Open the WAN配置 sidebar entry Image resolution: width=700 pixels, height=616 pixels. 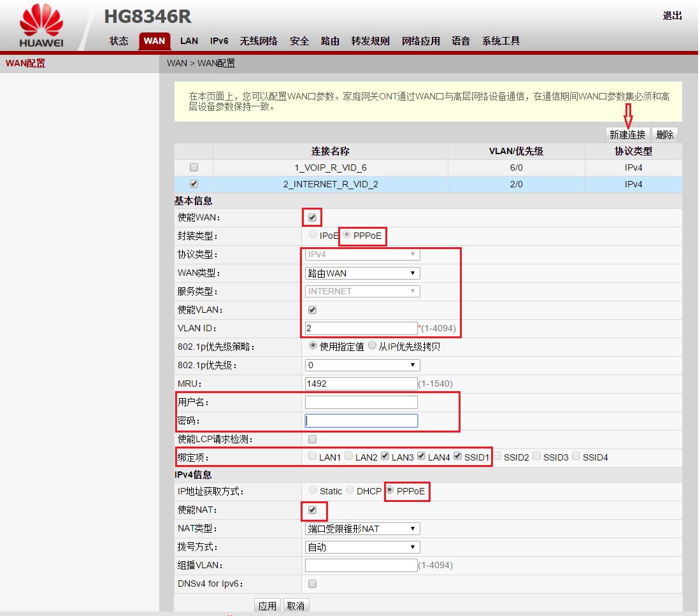(25, 63)
